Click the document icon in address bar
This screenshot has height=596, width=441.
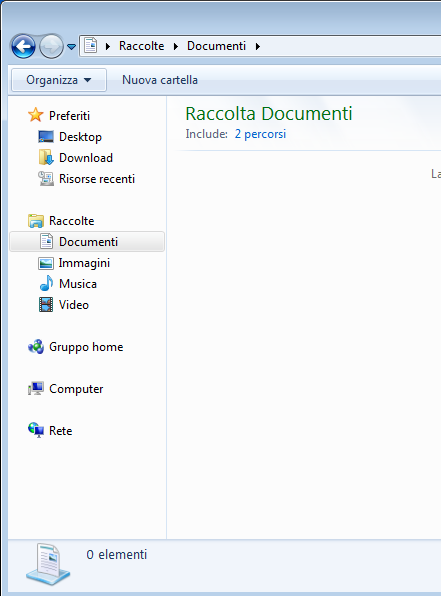(x=90, y=46)
